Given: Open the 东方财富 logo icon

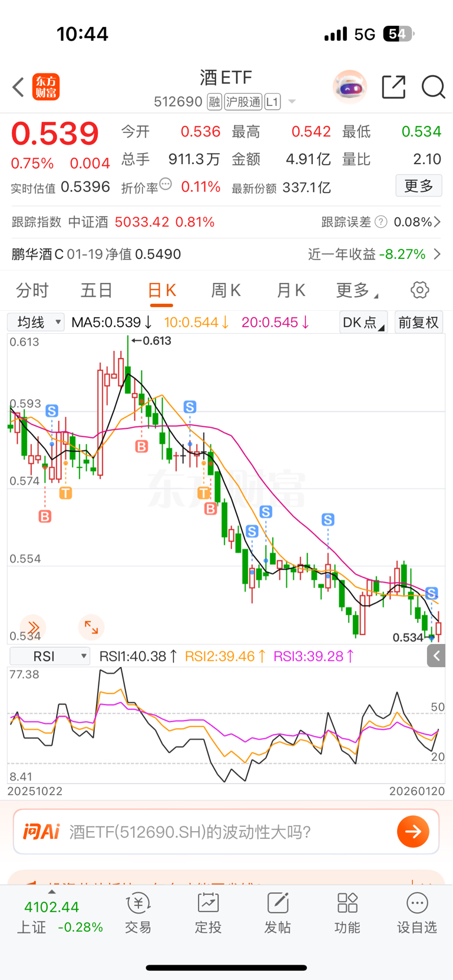Looking at the screenshot, I should click(x=46, y=87).
